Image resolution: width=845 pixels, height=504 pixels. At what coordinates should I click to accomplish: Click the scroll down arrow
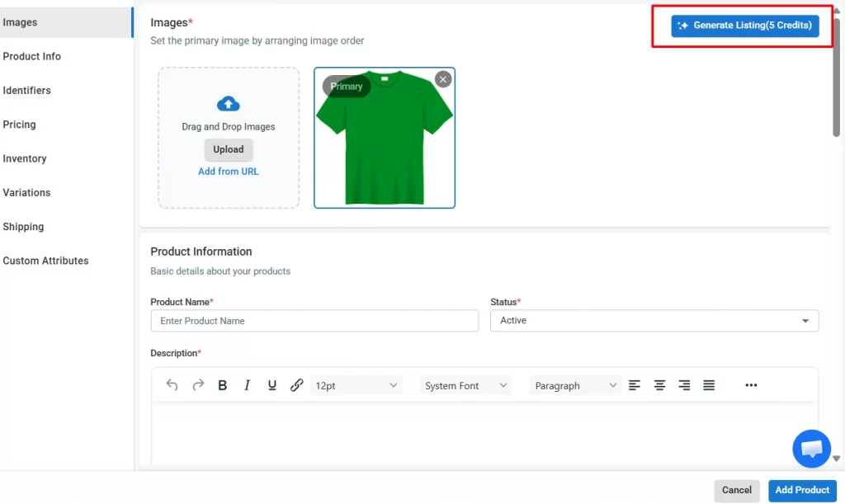(837, 459)
